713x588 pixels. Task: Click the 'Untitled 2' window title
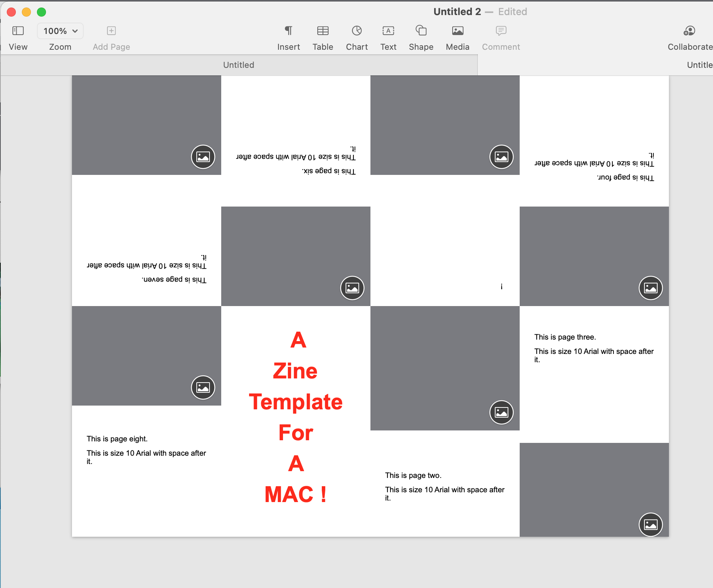(457, 12)
